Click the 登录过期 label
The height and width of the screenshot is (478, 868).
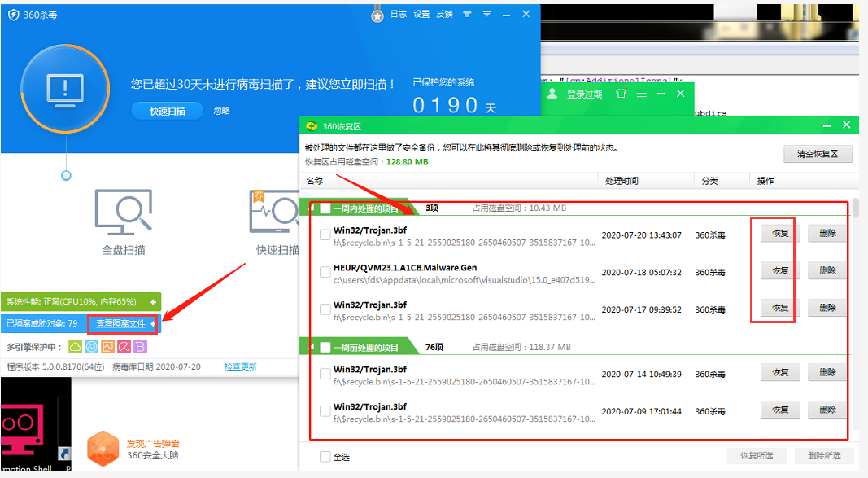[x=584, y=94]
